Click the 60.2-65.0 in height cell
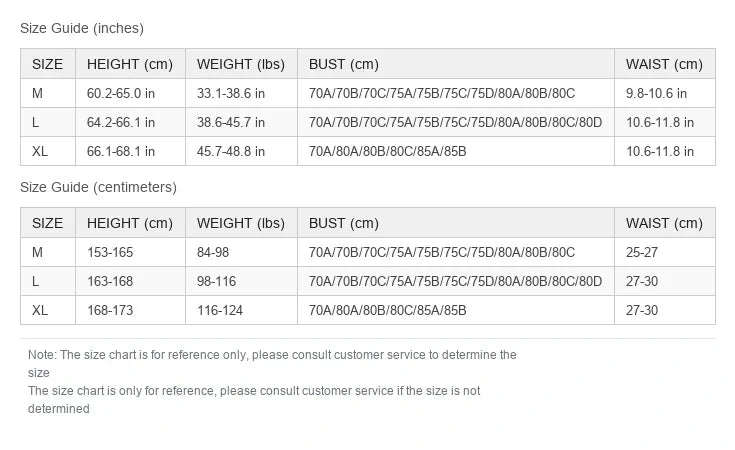The width and height of the screenshot is (735, 450). (130, 93)
